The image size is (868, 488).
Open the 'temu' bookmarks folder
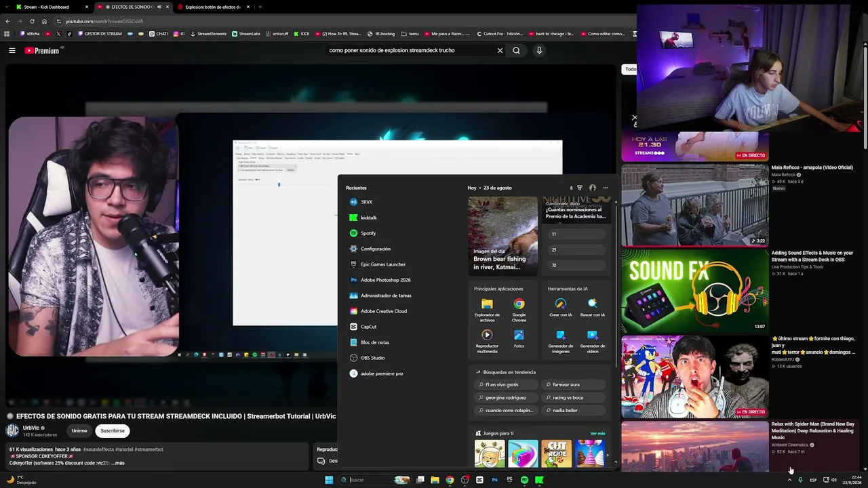410,34
